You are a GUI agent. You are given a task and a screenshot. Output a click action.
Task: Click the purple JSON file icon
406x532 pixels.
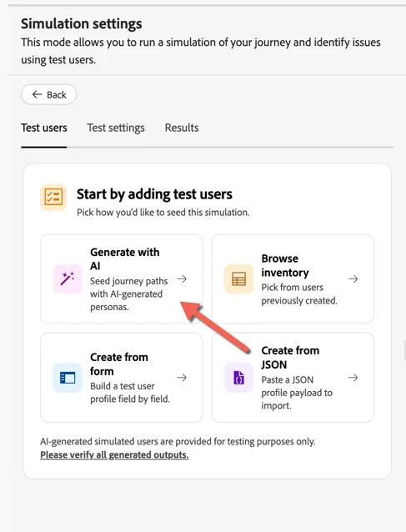[238, 378]
